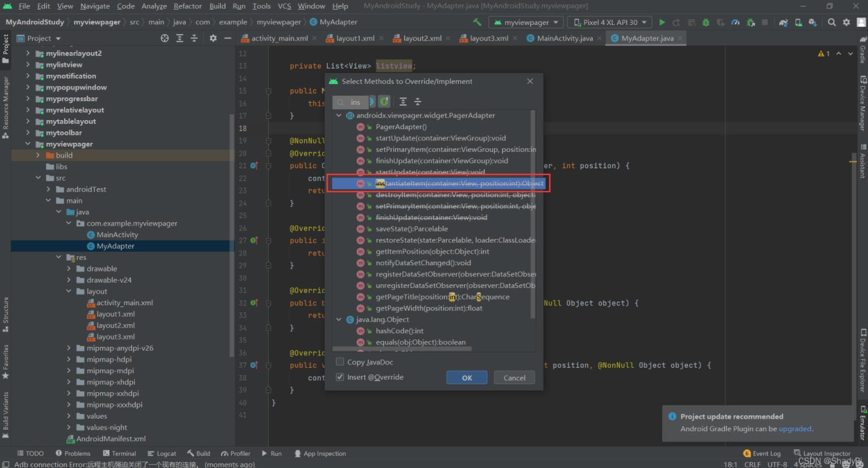The width and height of the screenshot is (868, 468).
Task: Click Select Opened File target icon
Action: tap(165, 38)
